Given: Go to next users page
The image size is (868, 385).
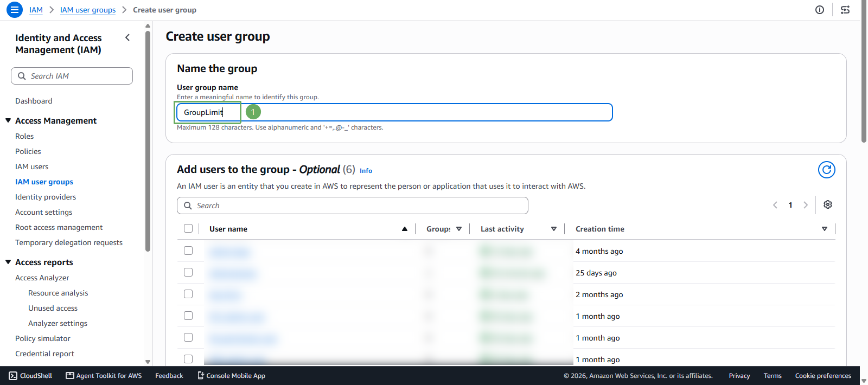Looking at the screenshot, I should 806,205.
